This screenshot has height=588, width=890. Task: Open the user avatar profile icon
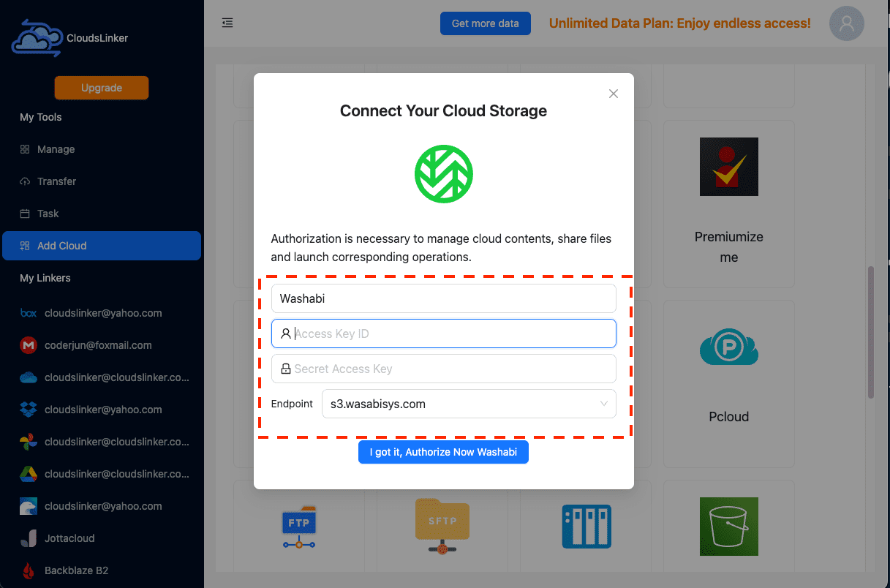point(847,23)
